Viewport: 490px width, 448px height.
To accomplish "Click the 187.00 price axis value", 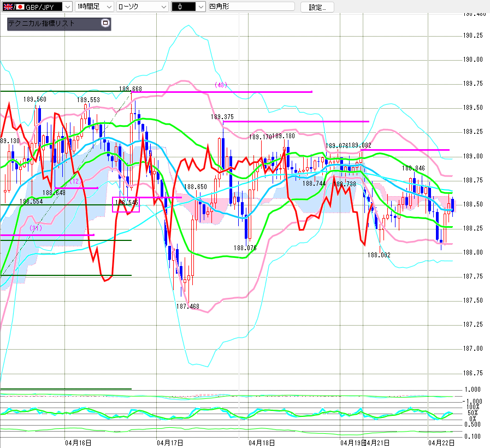I will 473,348.
